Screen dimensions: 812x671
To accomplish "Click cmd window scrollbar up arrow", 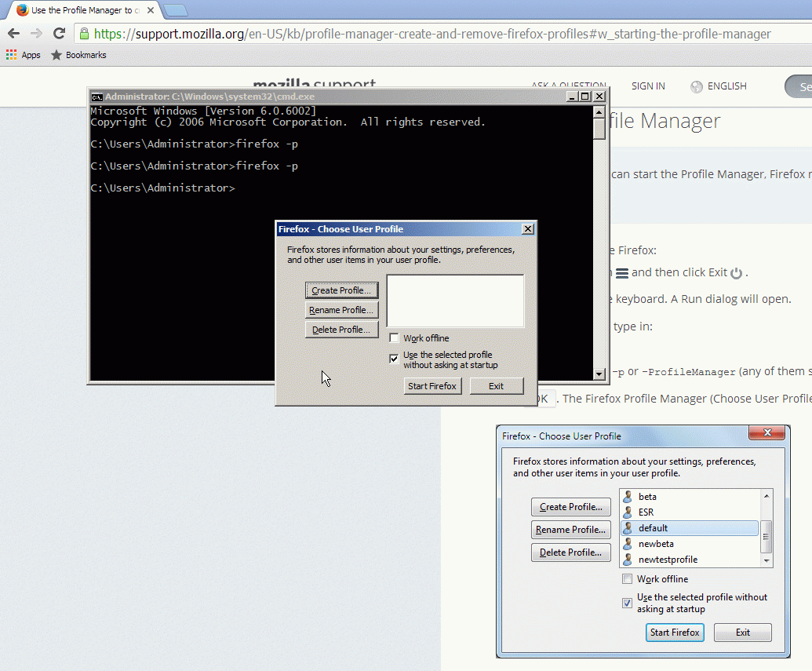I will point(599,112).
